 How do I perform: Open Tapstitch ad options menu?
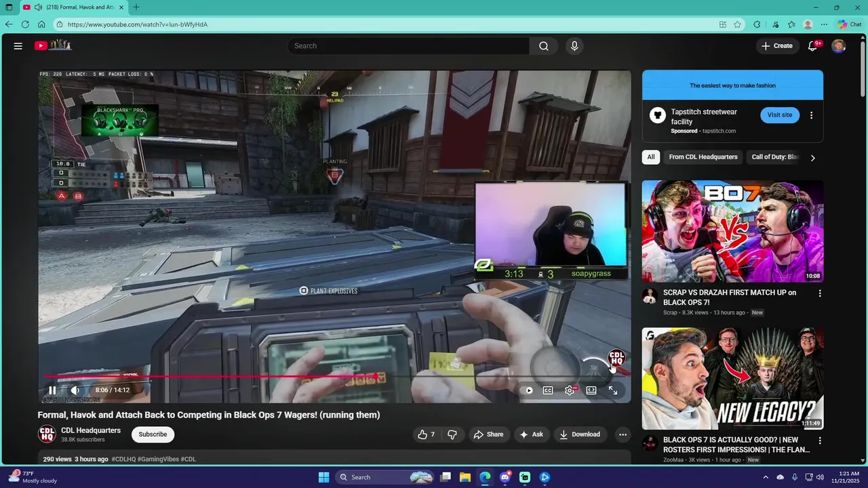[x=811, y=115]
